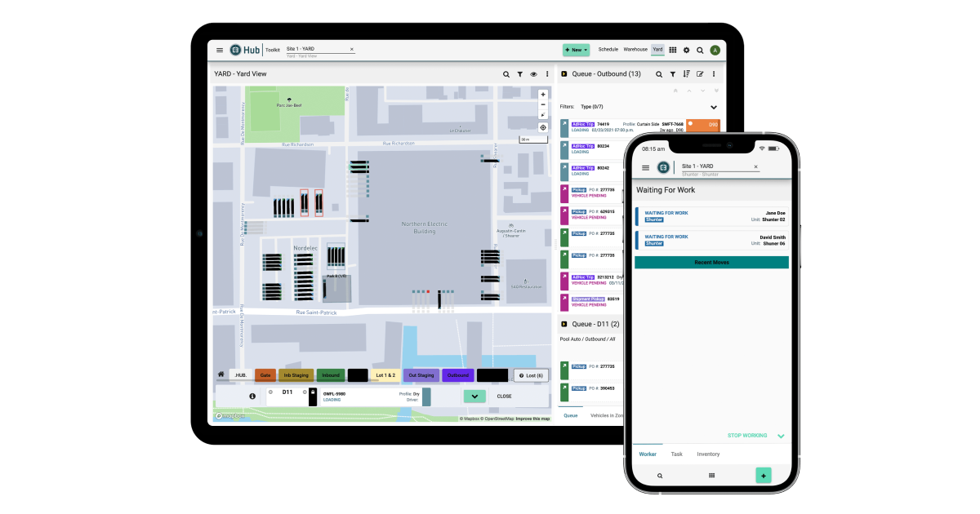Click the map home icon

pos(221,374)
